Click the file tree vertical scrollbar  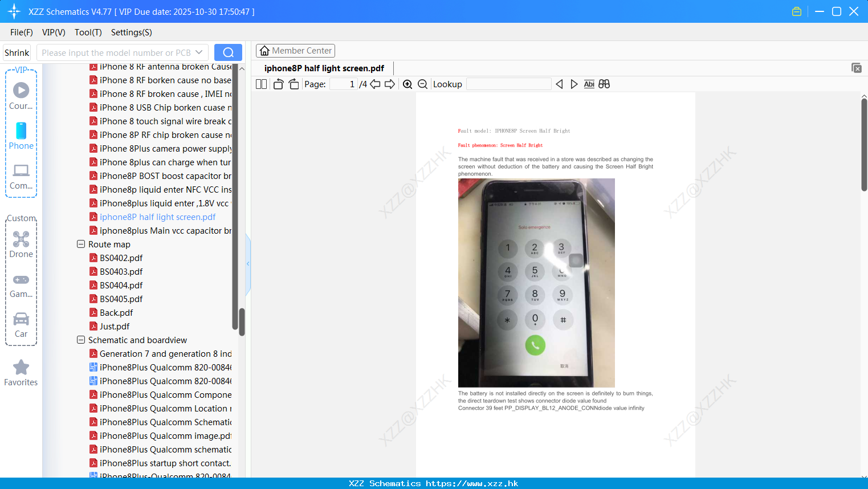click(x=242, y=322)
